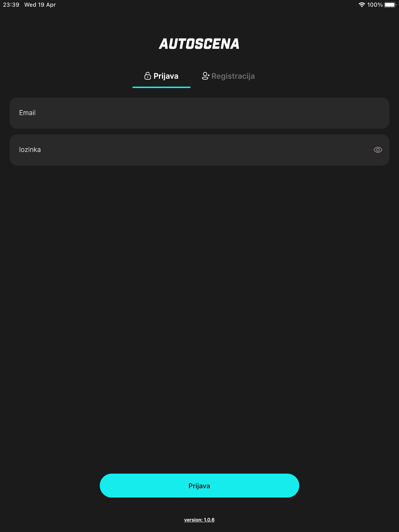Click the Prijava label inside cyan button
Image resolution: width=399 pixels, height=532 pixels.
(x=199, y=486)
